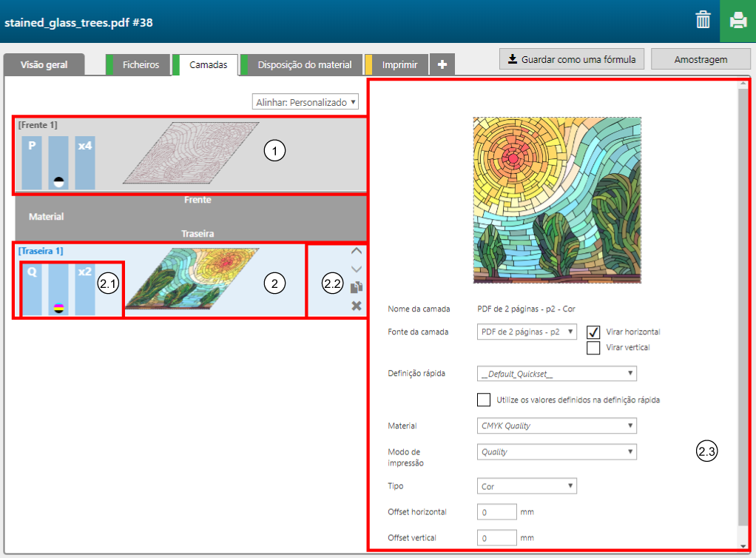
Task: Switch to the Visão geral tab
Action: pos(44,64)
